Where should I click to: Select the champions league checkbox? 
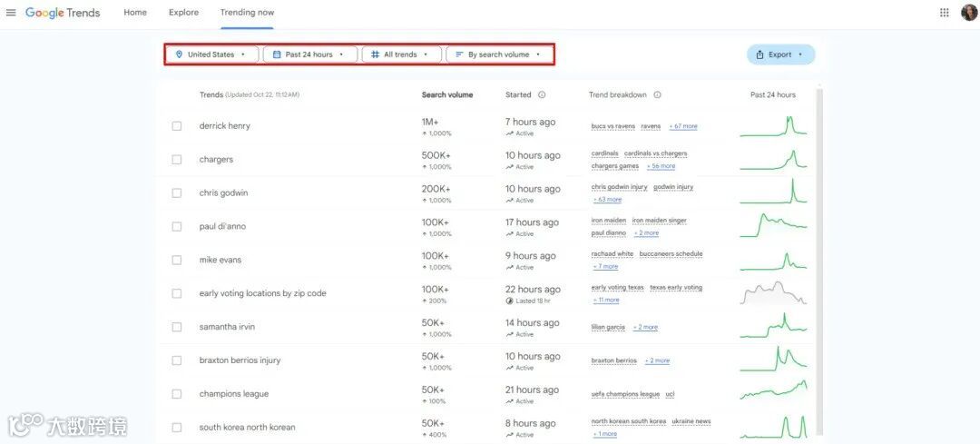point(177,394)
